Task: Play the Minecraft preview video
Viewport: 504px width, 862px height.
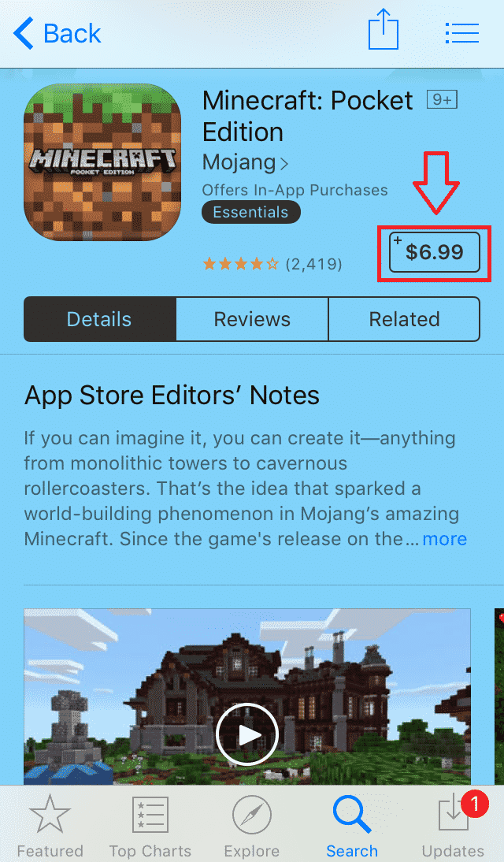Action: pyautogui.click(x=247, y=734)
